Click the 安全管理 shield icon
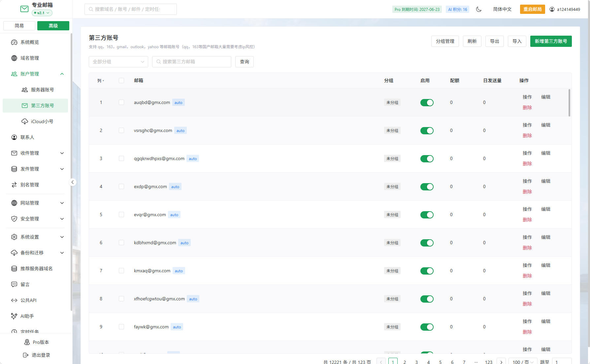Image resolution: width=590 pixels, height=364 pixels. [x=14, y=219]
